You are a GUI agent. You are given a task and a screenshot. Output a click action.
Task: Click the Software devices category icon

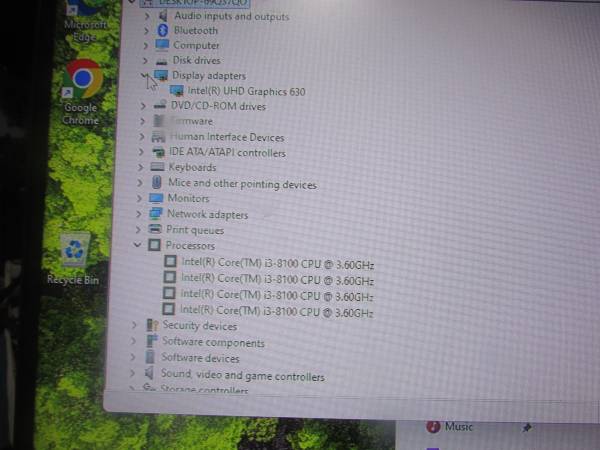(150, 357)
